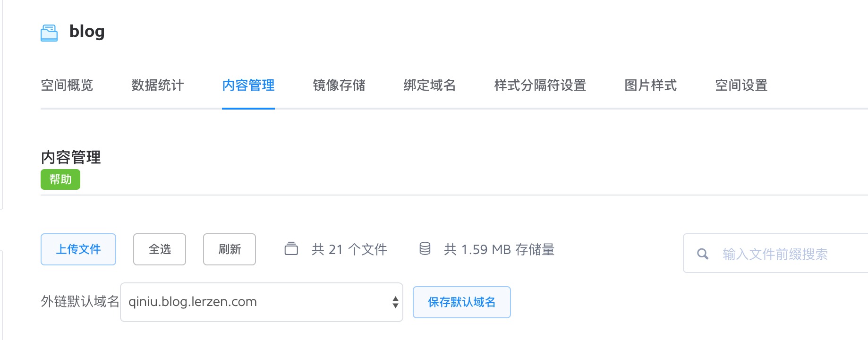This screenshot has width=868, height=340.
Task: Open the 空间概览 tab
Action: pos(67,85)
